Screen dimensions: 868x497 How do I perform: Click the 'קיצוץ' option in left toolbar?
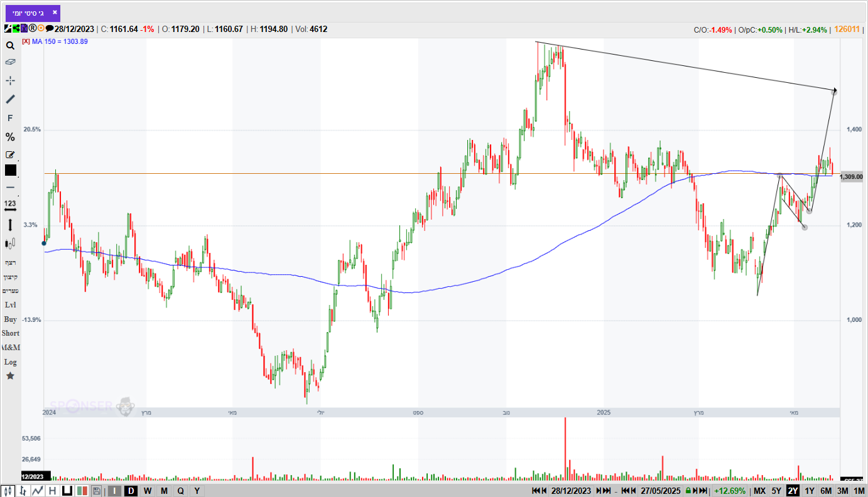(x=10, y=277)
